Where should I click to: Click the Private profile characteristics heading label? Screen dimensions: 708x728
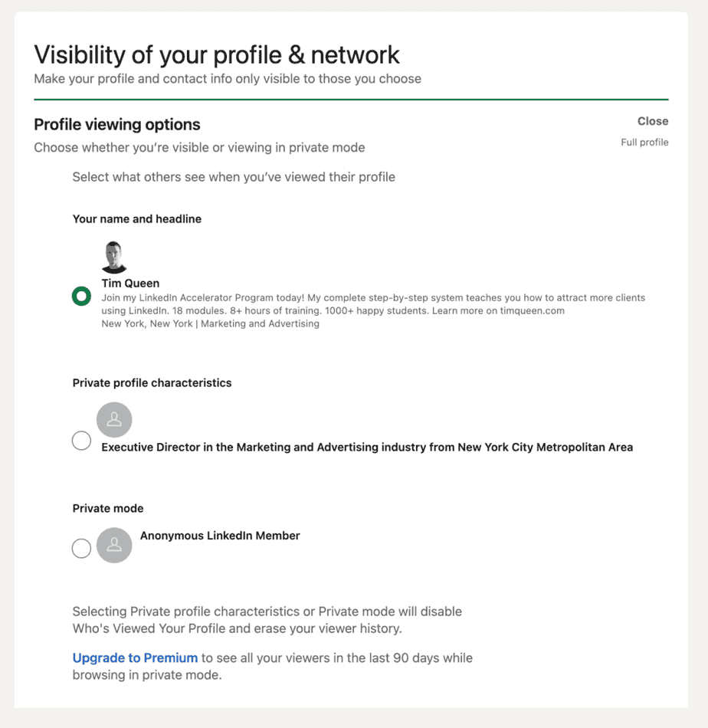tap(152, 383)
